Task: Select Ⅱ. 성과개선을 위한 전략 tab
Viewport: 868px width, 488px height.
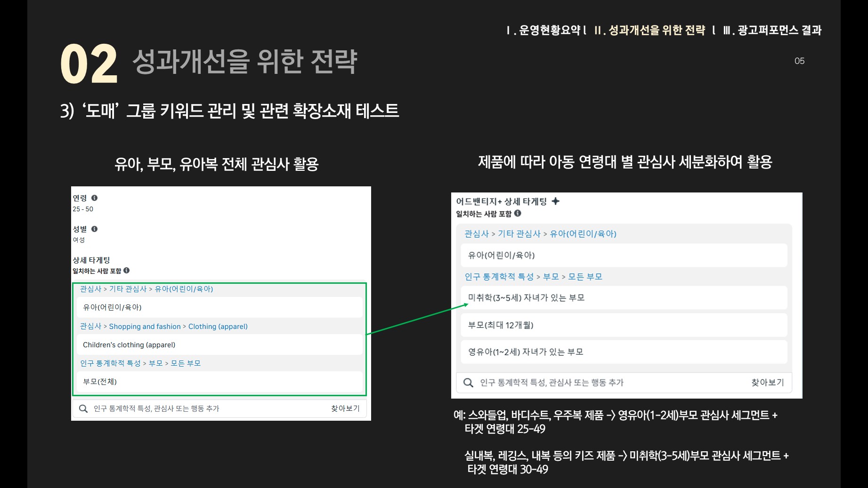Action: tap(649, 31)
